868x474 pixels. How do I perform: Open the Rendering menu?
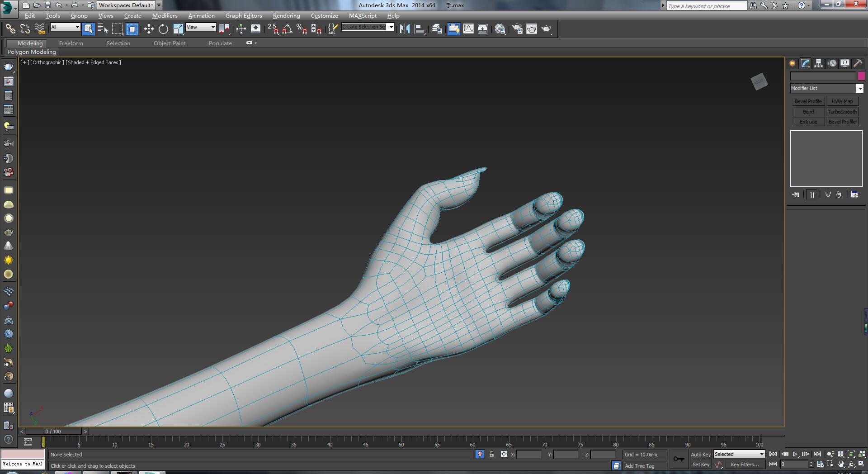pyautogui.click(x=286, y=15)
